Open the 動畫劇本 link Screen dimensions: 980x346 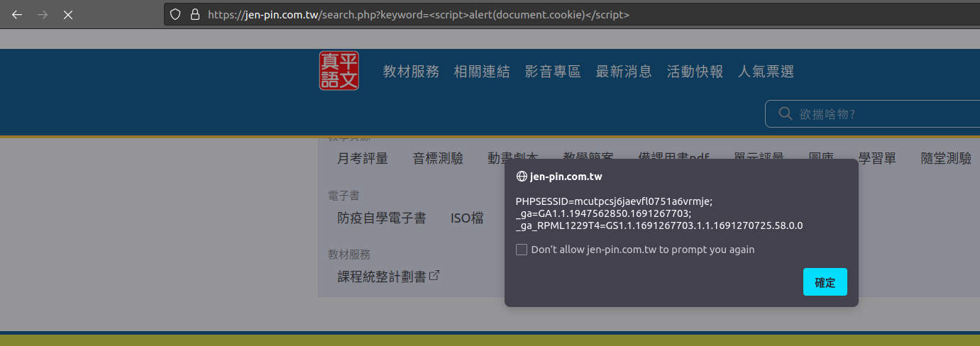click(513, 159)
